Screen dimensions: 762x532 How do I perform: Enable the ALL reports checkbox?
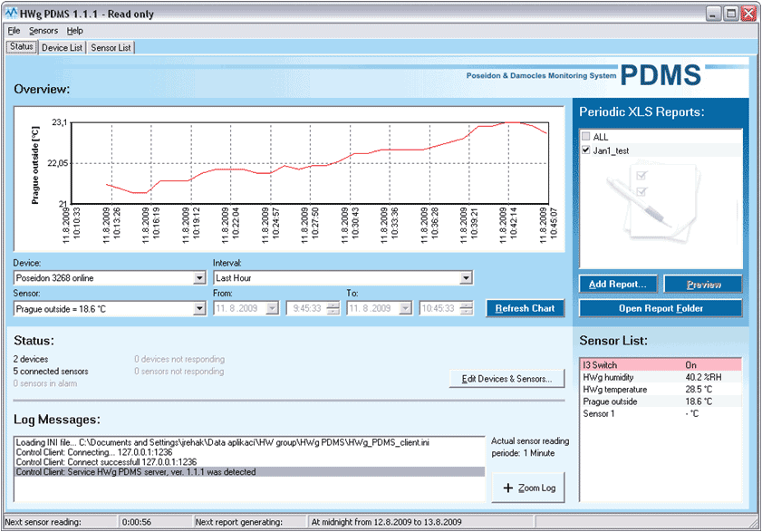pos(586,136)
